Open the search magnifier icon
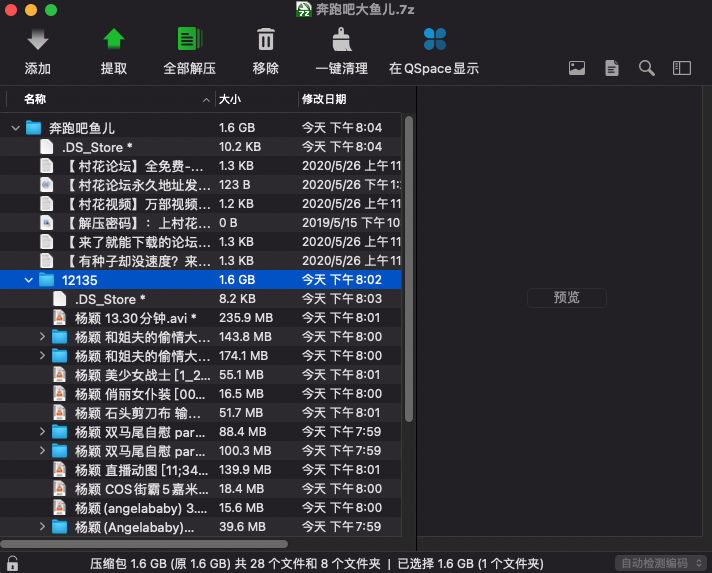This screenshot has height=573, width=712. [647, 68]
